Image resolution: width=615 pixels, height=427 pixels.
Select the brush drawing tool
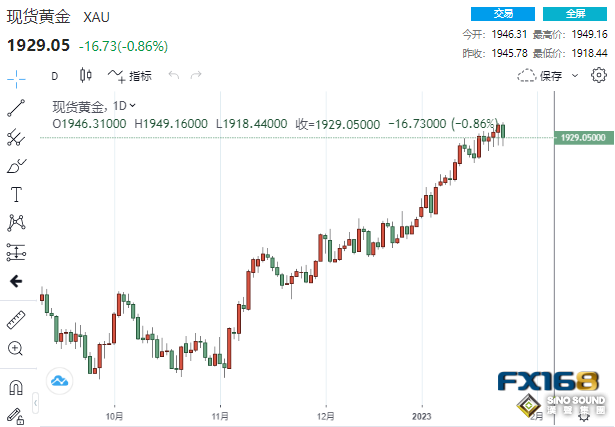pyautogui.click(x=16, y=166)
